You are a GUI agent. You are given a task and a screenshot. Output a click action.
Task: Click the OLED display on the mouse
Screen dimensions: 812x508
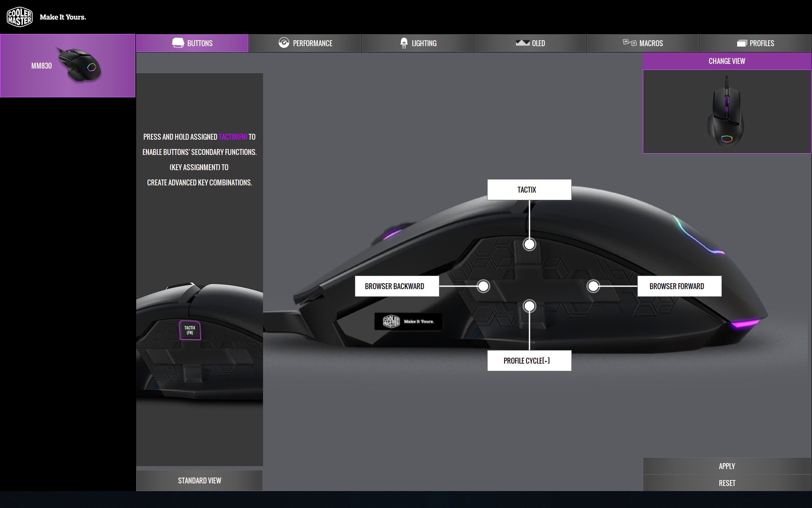(409, 322)
